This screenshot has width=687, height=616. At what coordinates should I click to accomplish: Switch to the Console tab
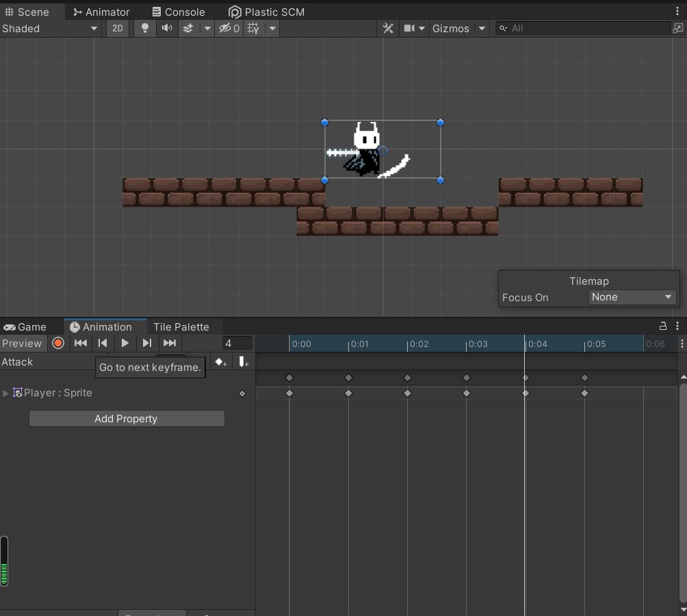[x=179, y=12]
